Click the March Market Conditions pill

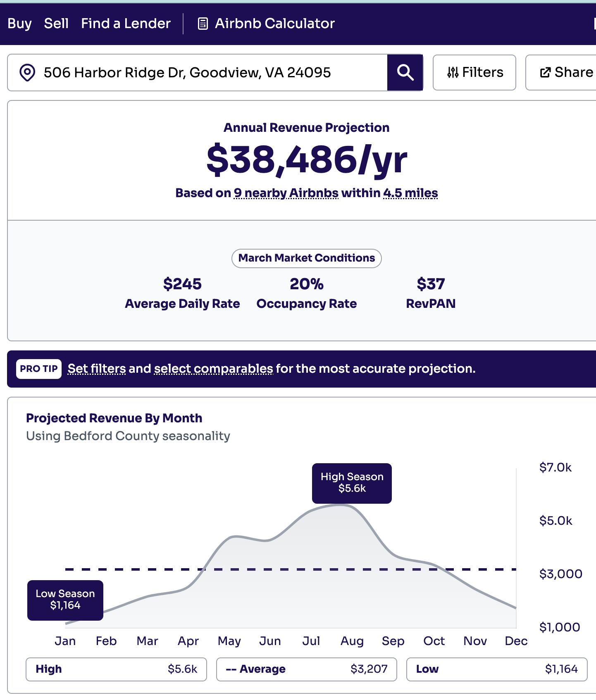(x=306, y=258)
